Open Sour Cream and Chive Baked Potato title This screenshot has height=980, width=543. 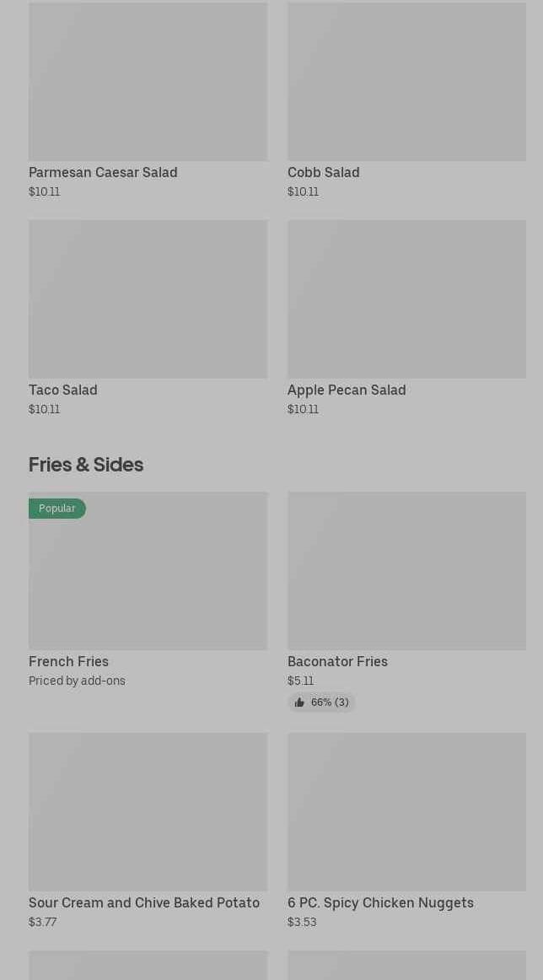point(144,902)
